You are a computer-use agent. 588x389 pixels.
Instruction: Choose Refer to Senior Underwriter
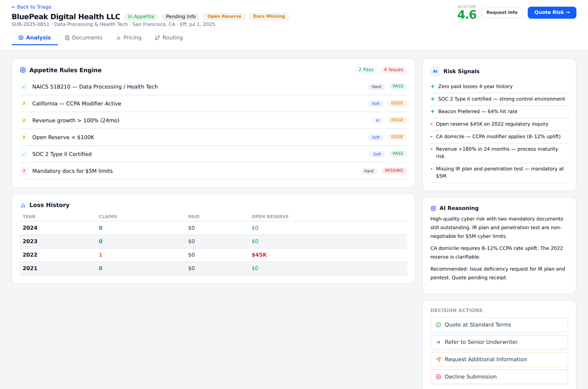pos(499,342)
